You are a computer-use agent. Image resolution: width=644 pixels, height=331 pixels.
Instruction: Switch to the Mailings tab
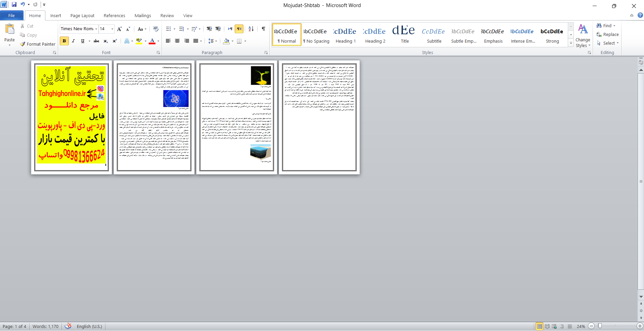[x=143, y=15]
